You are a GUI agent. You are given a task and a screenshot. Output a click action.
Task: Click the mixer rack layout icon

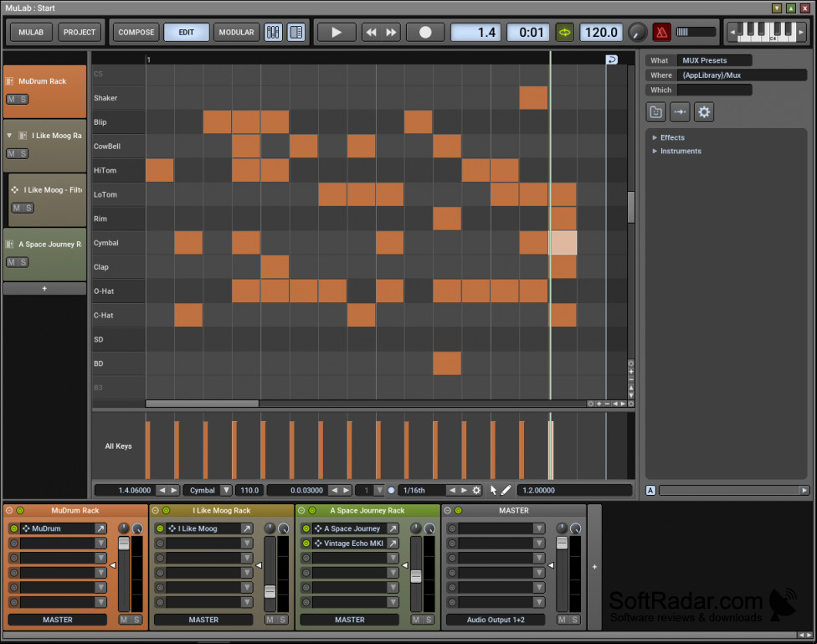pyautogui.click(x=273, y=33)
